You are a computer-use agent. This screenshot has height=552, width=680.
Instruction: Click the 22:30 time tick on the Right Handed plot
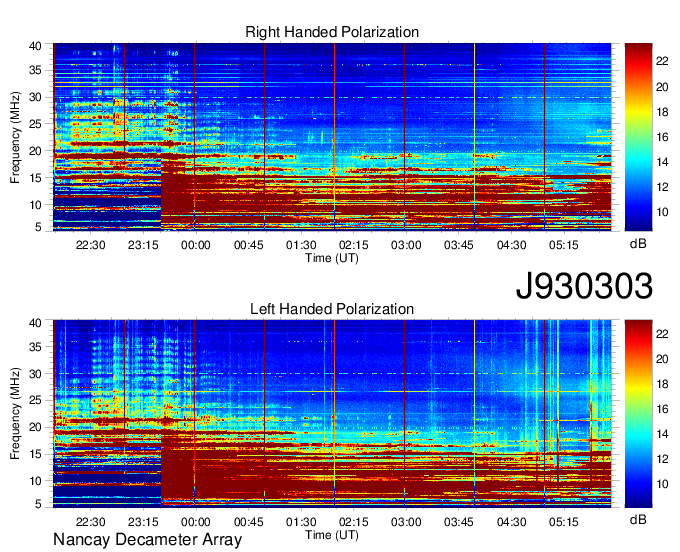91,245
